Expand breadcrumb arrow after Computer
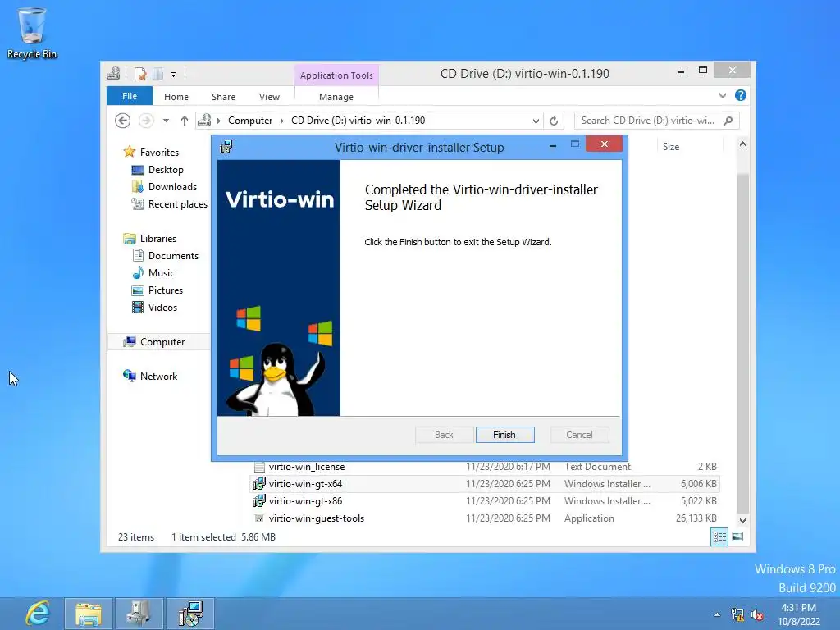This screenshot has width=840, height=630. (x=282, y=121)
